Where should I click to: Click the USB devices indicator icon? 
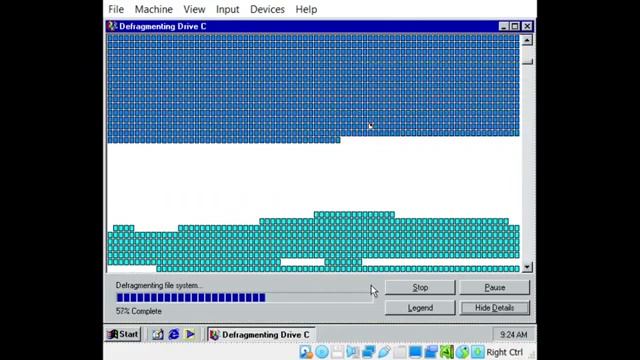[x=384, y=352]
